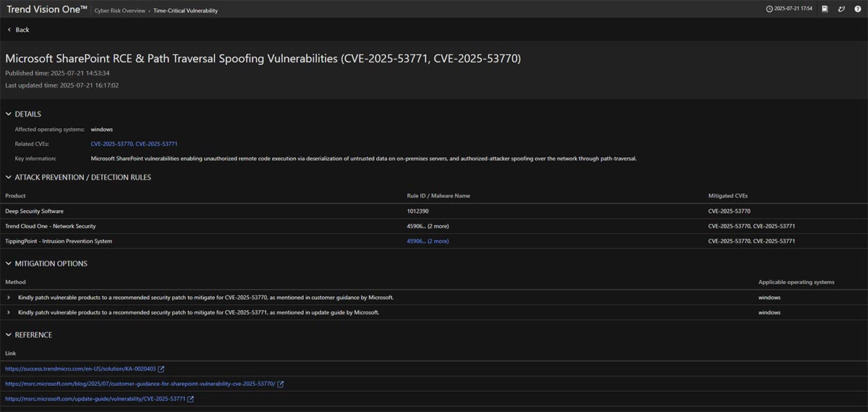
Task: Open the CVE-2025-53771 related CVE link
Action: (156, 144)
